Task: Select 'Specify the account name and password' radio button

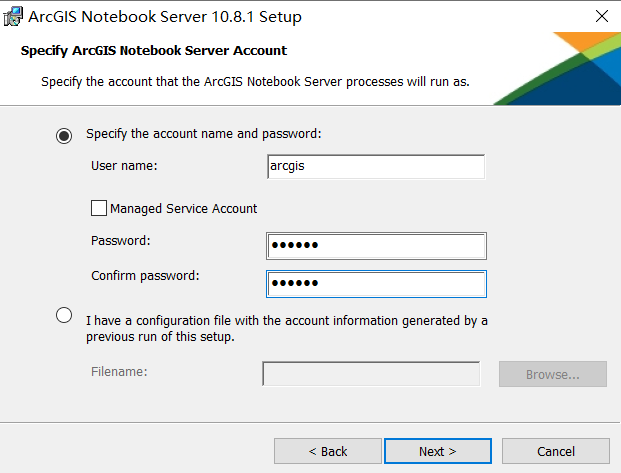Action: 64,136
